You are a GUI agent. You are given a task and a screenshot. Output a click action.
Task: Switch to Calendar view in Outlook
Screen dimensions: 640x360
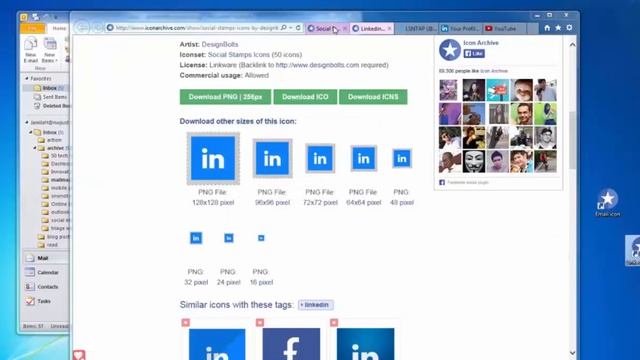[45, 272]
